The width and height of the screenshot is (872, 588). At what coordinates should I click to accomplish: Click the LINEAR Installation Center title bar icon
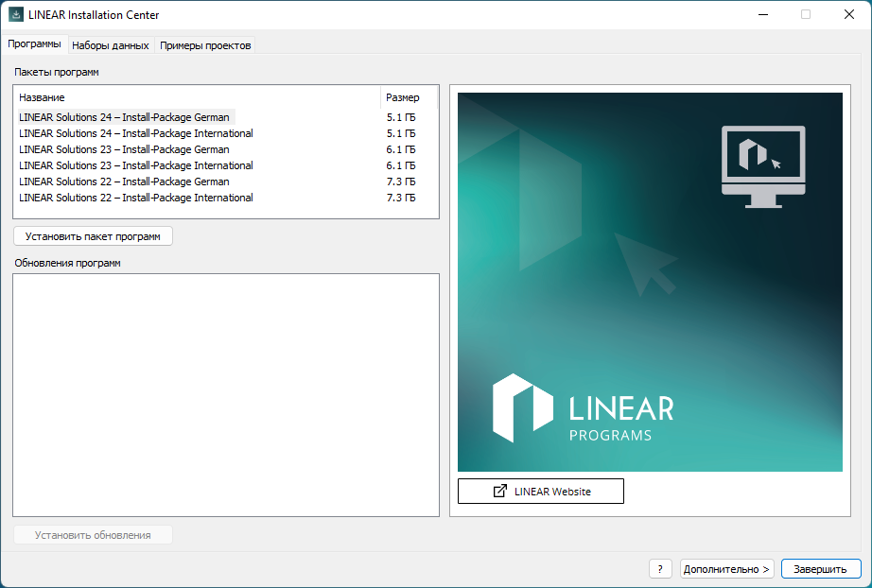point(15,14)
